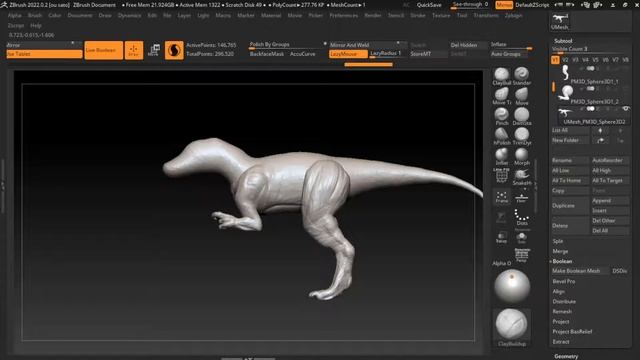This screenshot has height=360, width=640.
Task: Select the hPolish brush
Action: click(501, 136)
